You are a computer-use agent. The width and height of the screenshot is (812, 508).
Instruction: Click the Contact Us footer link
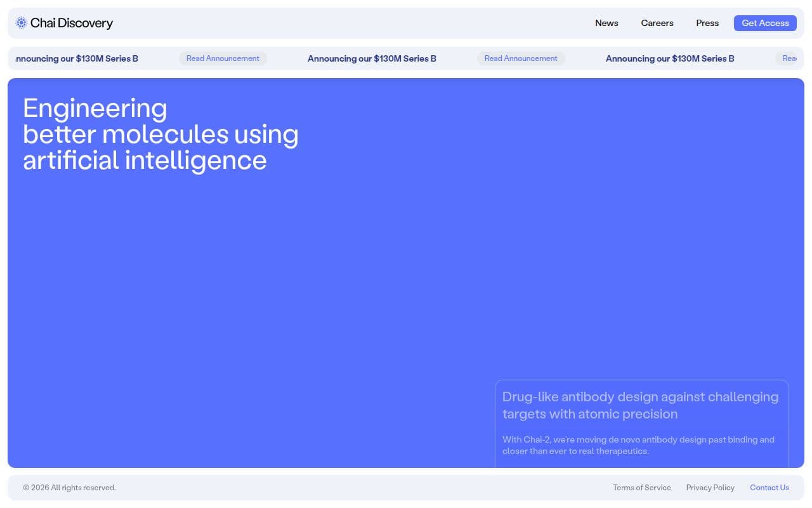pos(769,488)
